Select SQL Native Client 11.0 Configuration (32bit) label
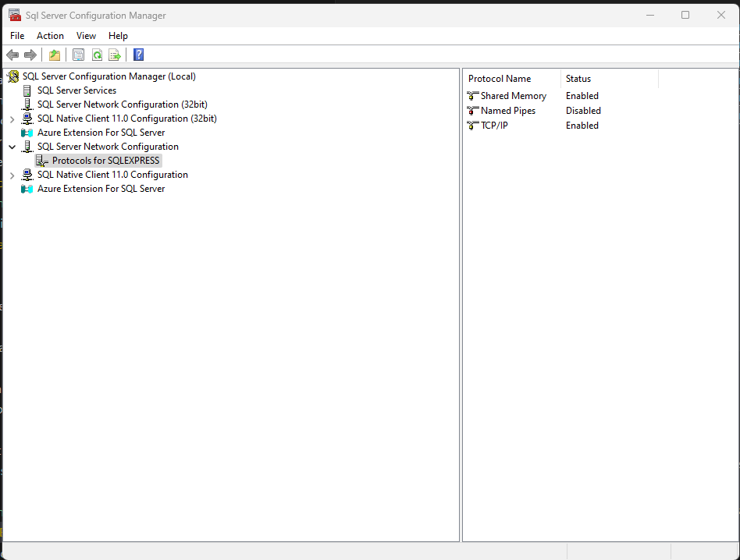 [x=127, y=119]
